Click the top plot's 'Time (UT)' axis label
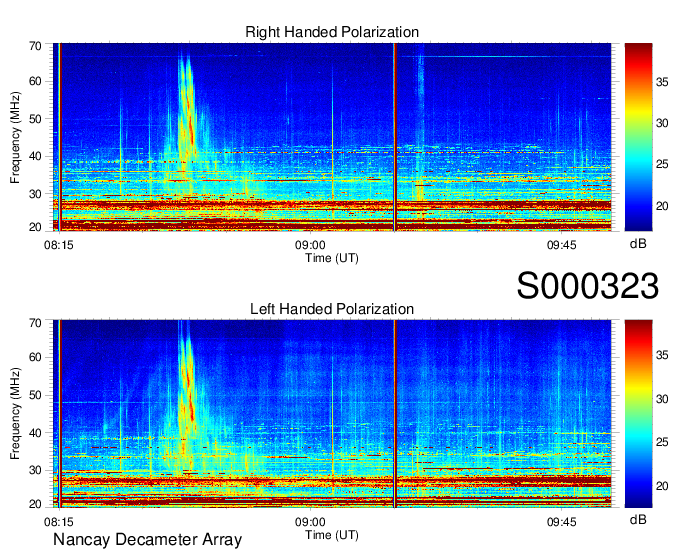 [x=332, y=258]
